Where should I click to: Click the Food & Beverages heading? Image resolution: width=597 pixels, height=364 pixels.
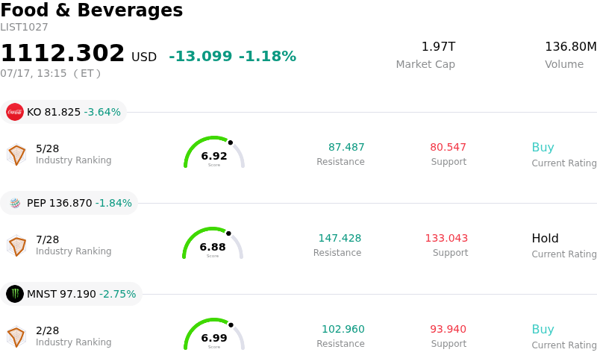coord(91,10)
